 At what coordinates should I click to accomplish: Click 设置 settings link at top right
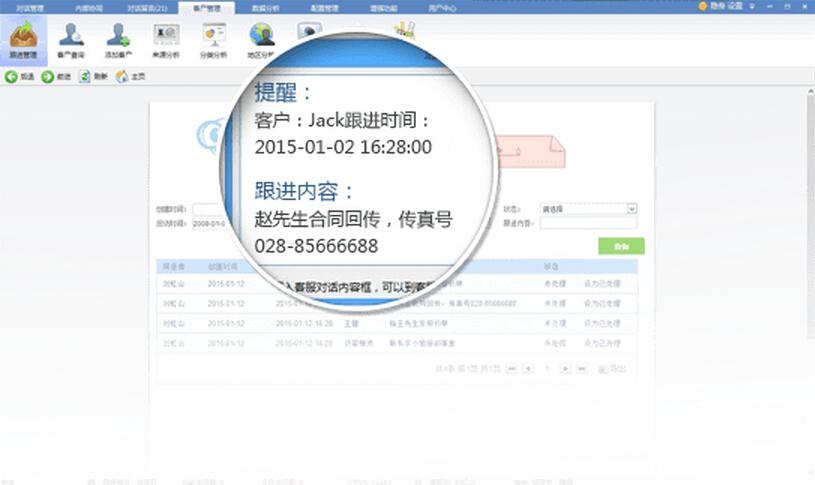click(735, 6)
